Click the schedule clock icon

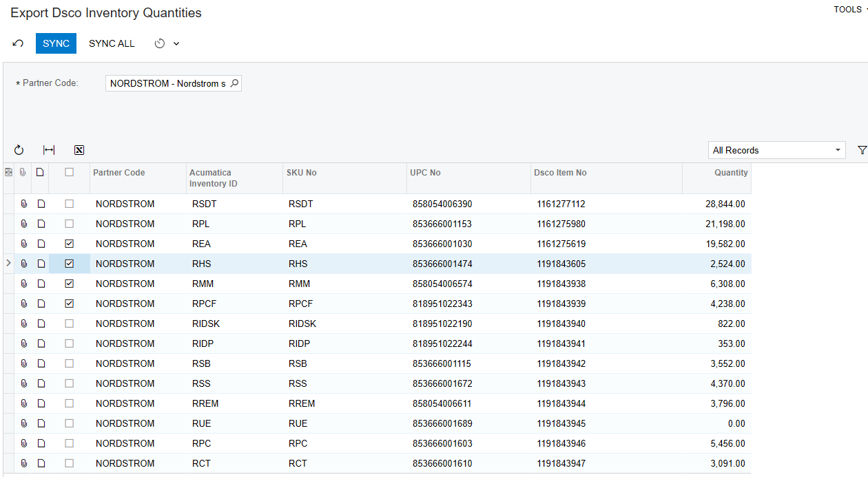click(160, 43)
